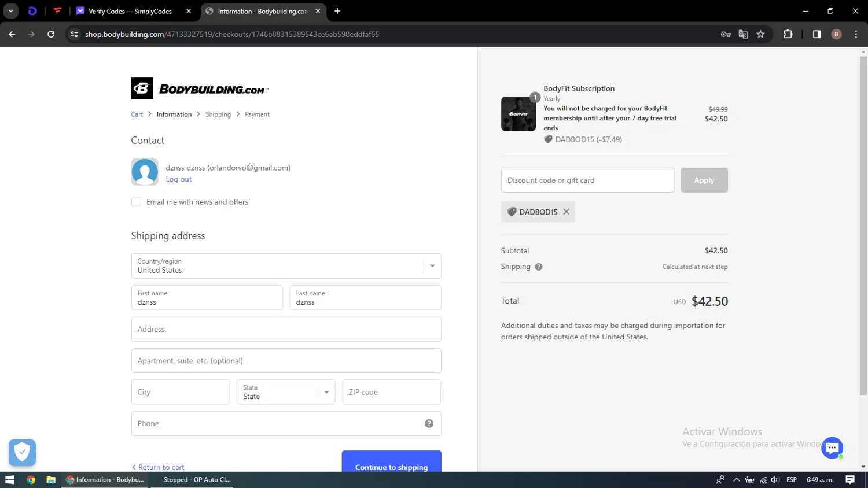Switch to the first pinned purple tab
This screenshot has width=868, height=488.
(32, 11)
